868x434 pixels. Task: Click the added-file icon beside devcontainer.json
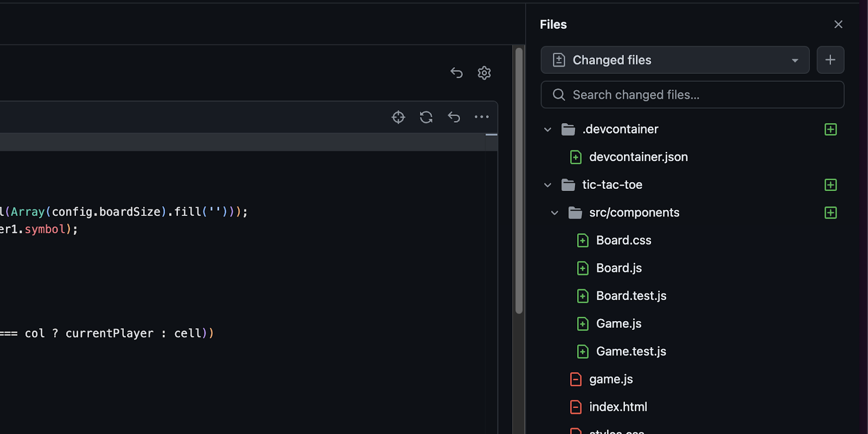[x=576, y=157]
